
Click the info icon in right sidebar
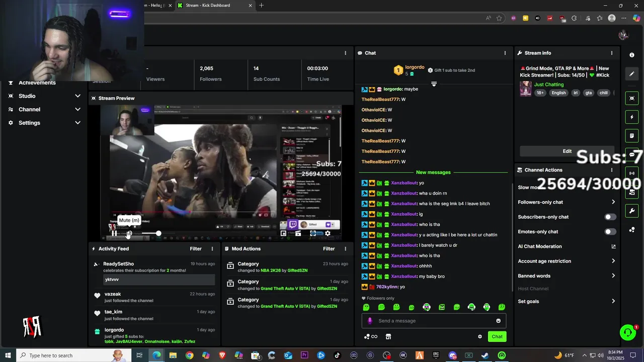[632, 55]
